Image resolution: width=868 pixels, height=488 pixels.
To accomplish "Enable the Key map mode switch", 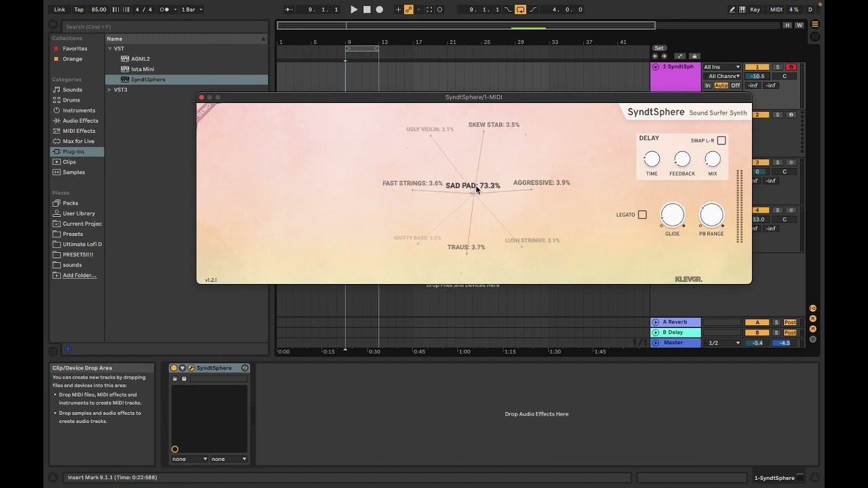I will (x=755, y=9).
